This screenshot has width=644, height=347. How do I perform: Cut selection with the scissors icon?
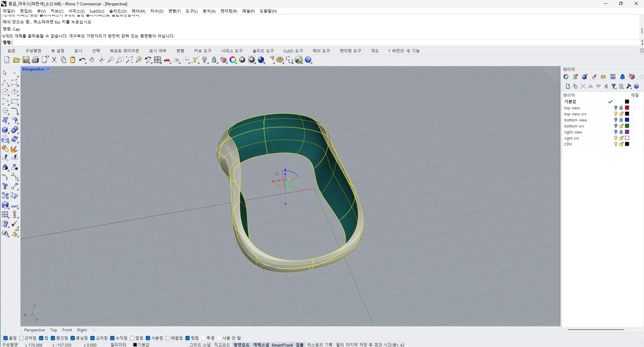(54, 60)
